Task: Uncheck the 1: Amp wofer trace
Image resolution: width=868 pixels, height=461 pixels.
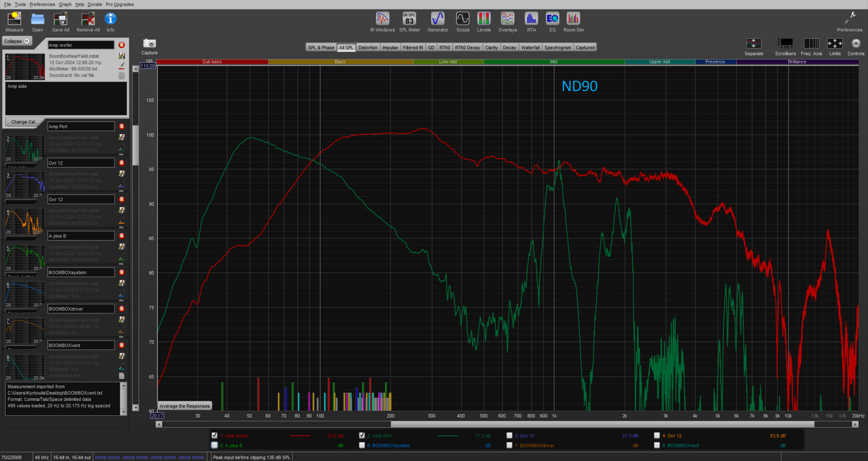Action: click(x=214, y=436)
